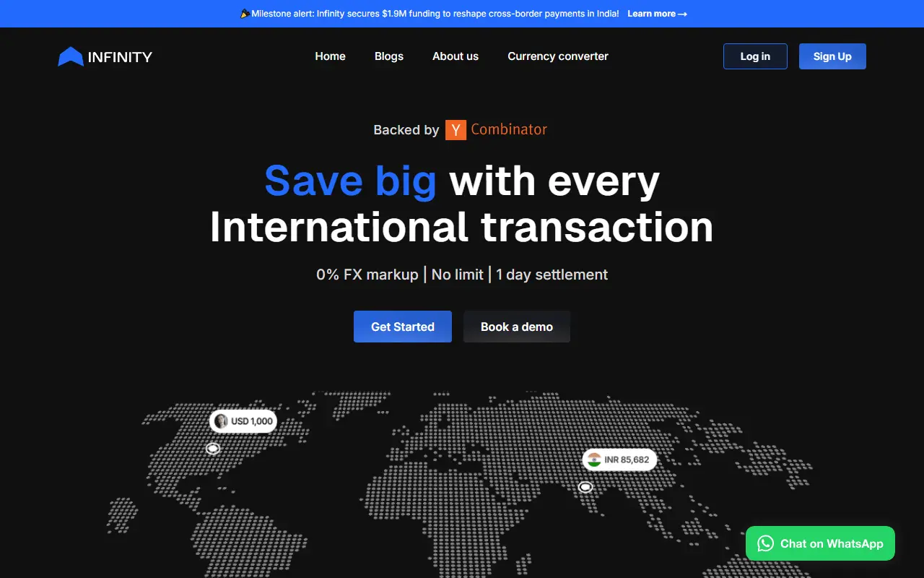This screenshot has height=578, width=924.
Task: Follow the Learn more link in banner
Action: (x=657, y=14)
